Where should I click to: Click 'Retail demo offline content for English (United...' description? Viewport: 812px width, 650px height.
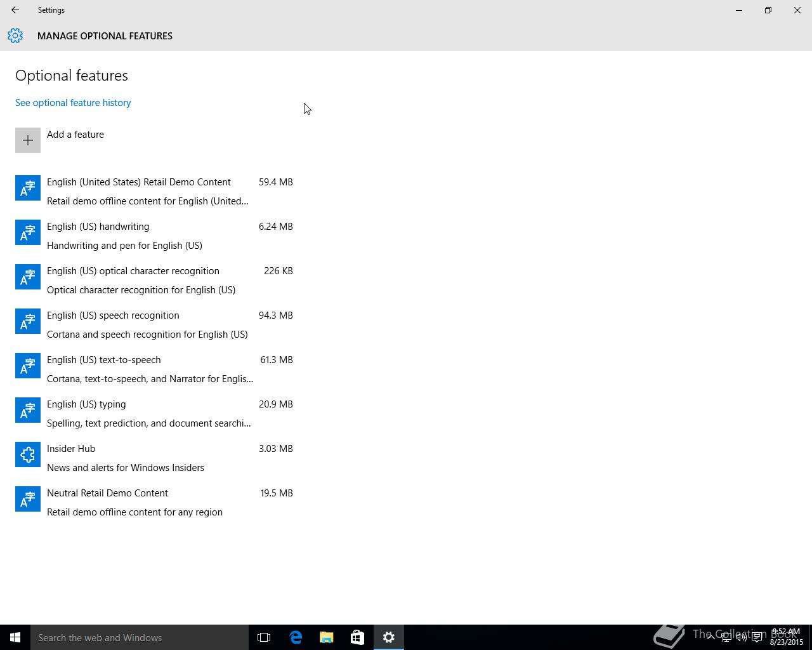[148, 201]
